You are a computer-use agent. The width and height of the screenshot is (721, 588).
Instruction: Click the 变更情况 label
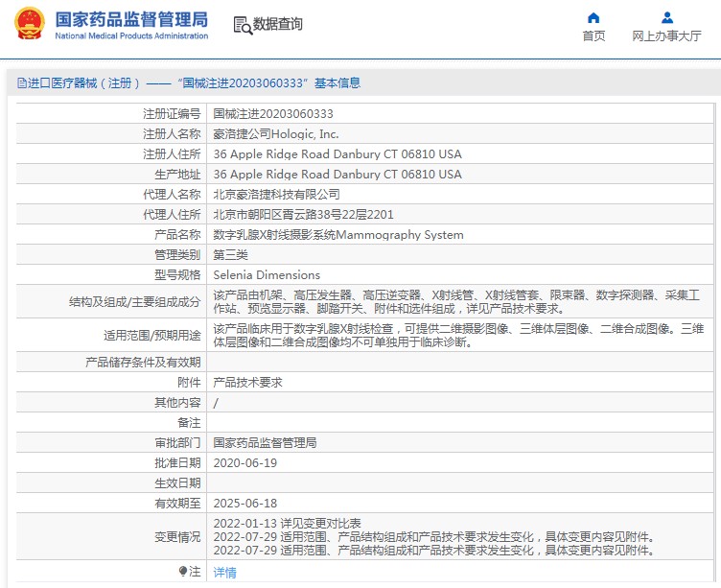pyautogui.click(x=177, y=537)
